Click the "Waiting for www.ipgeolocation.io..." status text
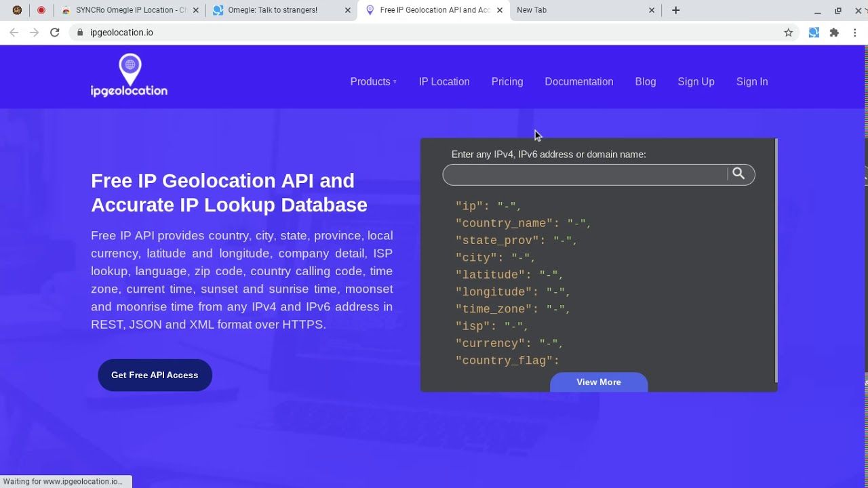This screenshot has width=868, height=488. tap(63, 481)
